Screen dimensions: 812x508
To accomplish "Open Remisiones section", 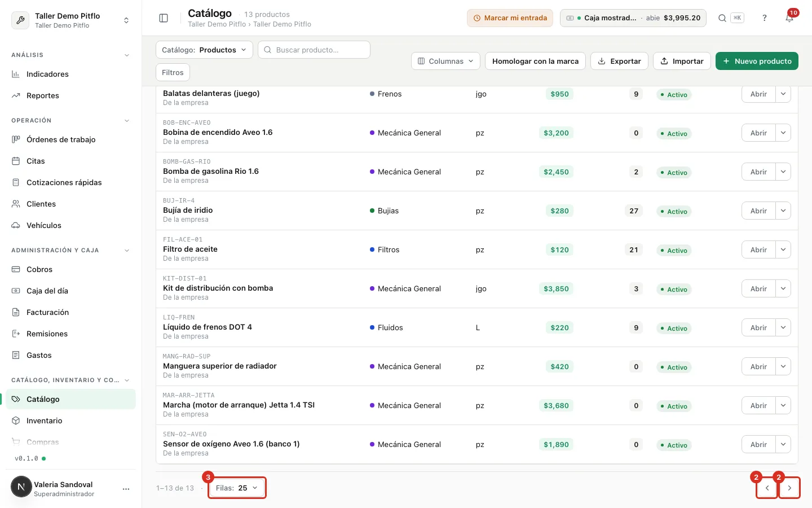I will (70, 334).
